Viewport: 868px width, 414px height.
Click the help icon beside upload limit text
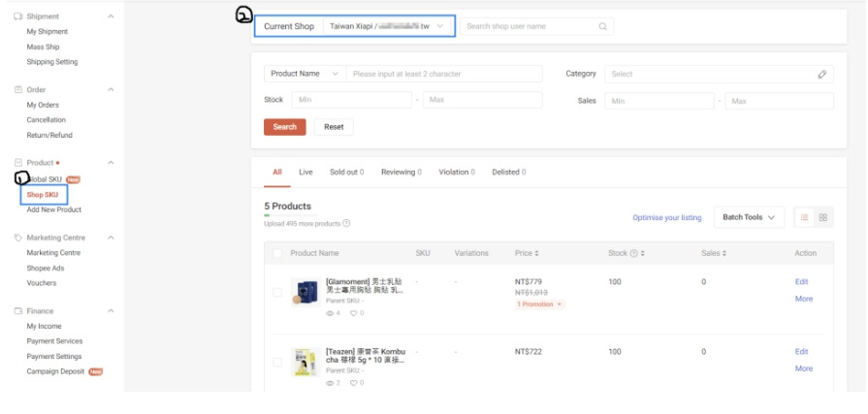[346, 224]
